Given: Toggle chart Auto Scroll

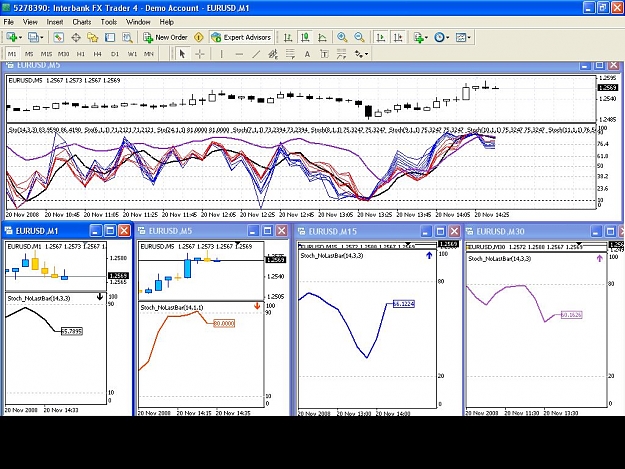Looking at the screenshot, I should coord(381,37).
